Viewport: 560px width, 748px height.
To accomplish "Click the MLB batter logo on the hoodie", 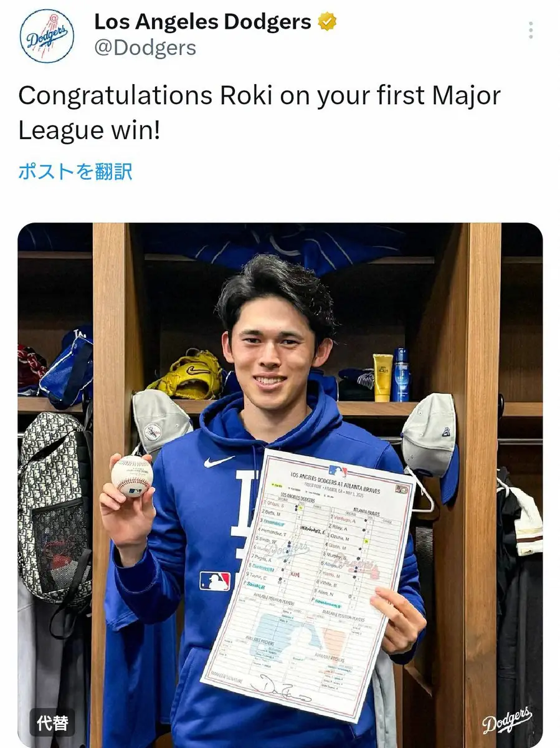I will click(x=215, y=581).
